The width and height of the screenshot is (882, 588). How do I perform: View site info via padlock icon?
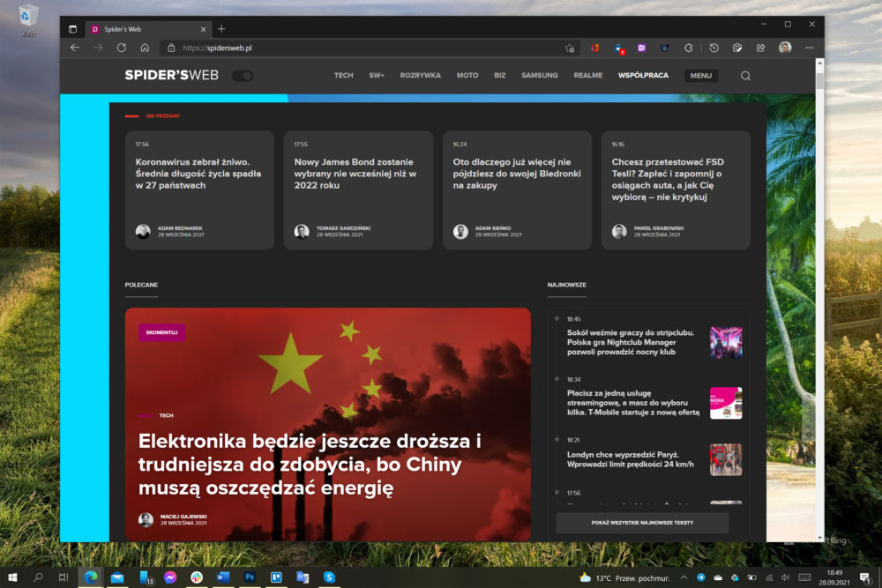tap(171, 48)
